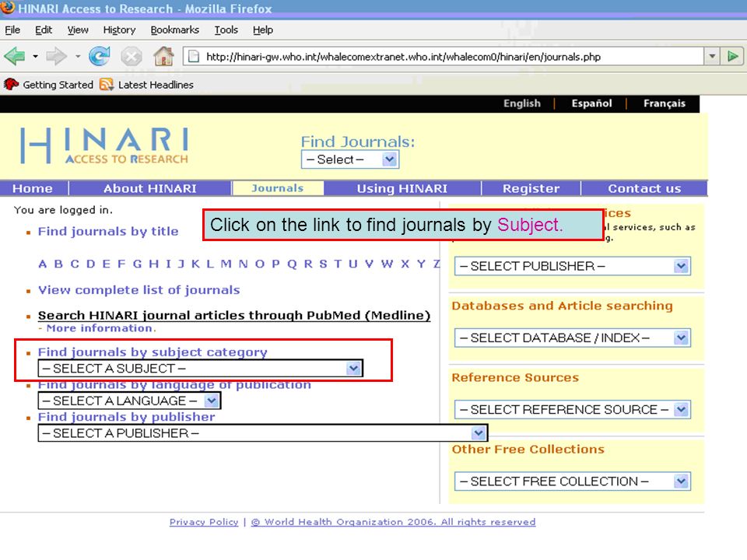Click the green Go button
Viewport: 747px width, 560px height.
tap(733, 57)
